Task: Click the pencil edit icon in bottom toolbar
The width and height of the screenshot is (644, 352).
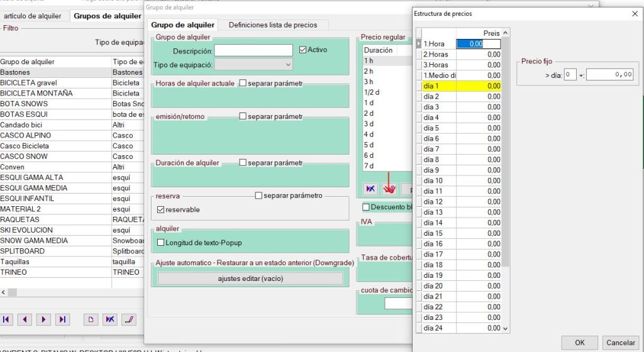Action: (x=129, y=319)
